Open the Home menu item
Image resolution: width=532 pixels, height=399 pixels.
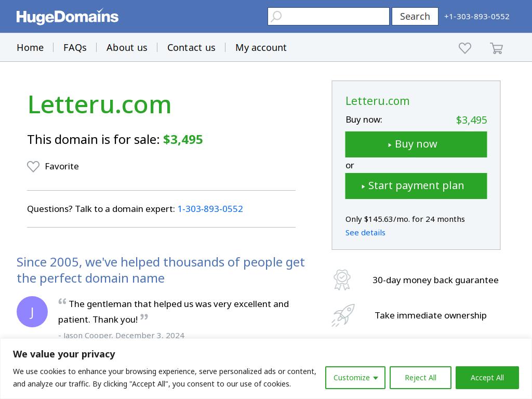30,47
